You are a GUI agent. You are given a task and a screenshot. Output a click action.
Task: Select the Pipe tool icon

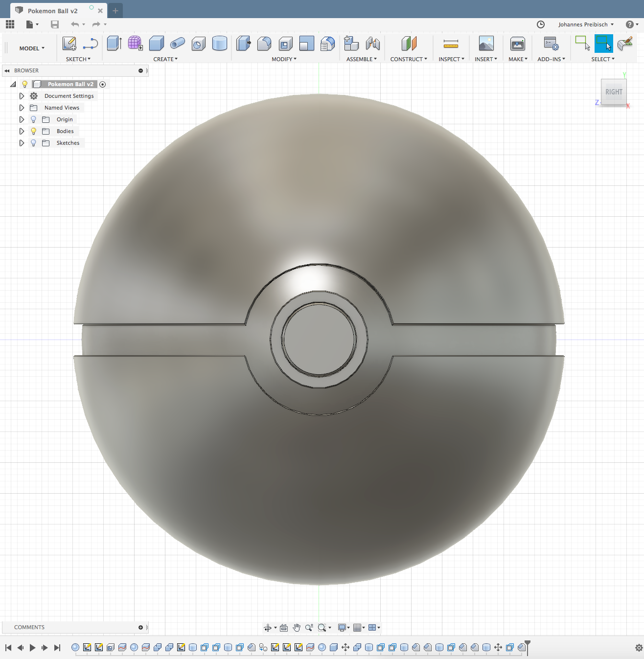click(178, 44)
